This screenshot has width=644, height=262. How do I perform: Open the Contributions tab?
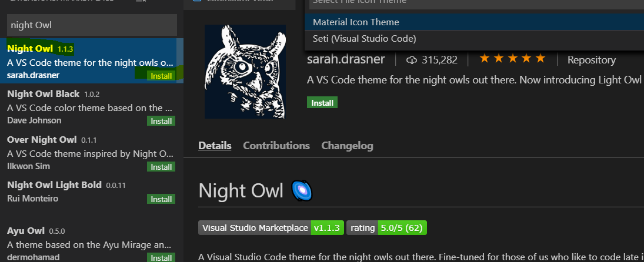(x=276, y=146)
